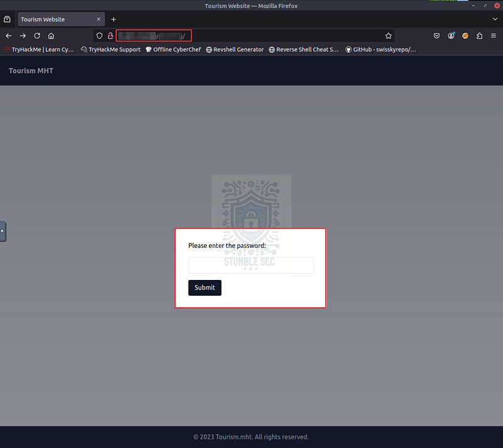Open Revshell Generator bookmark

coord(235,50)
